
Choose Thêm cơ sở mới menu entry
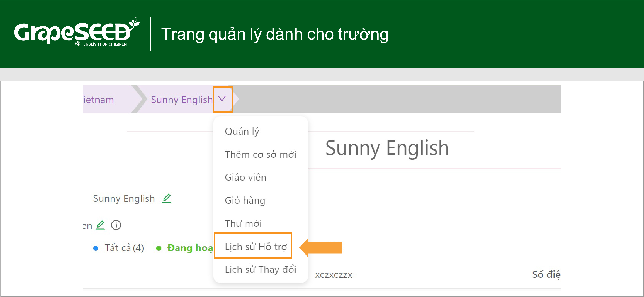point(261,154)
